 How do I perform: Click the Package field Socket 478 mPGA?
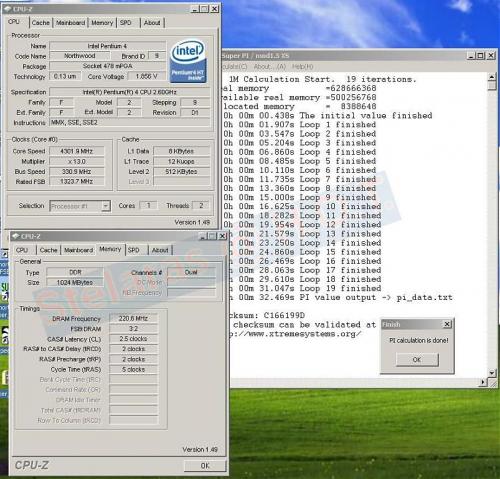click(x=107, y=66)
